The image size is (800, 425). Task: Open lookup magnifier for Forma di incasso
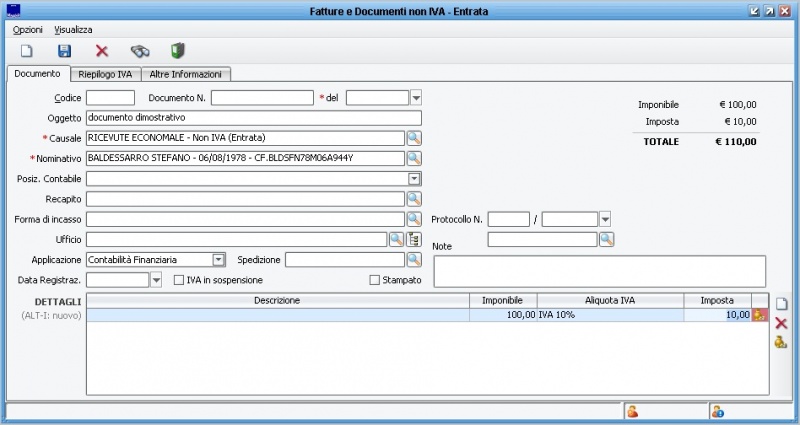pos(414,219)
